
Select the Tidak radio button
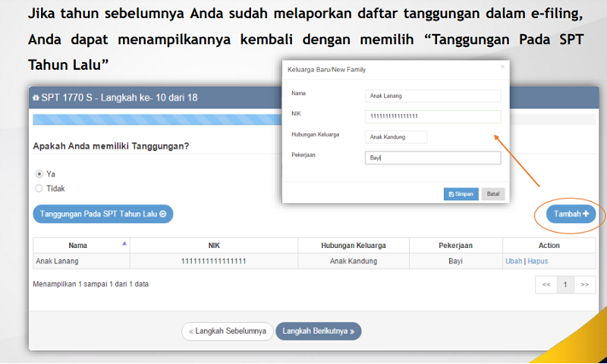[39, 188]
